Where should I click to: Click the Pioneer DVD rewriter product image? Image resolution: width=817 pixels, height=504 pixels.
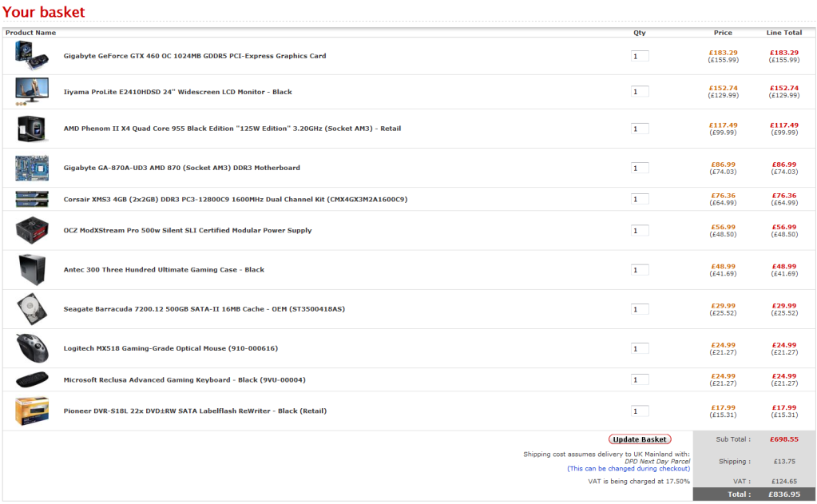[31, 411]
